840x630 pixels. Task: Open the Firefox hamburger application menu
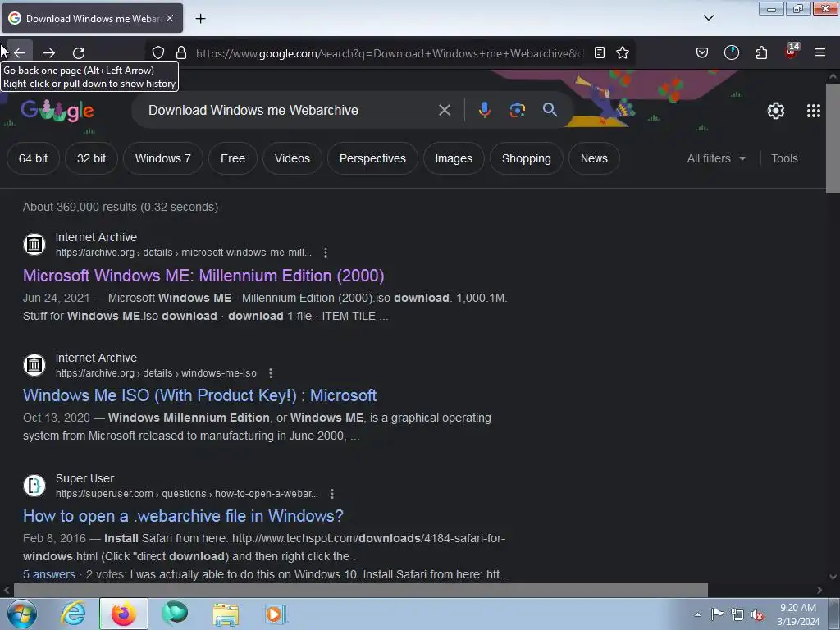[820, 52]
